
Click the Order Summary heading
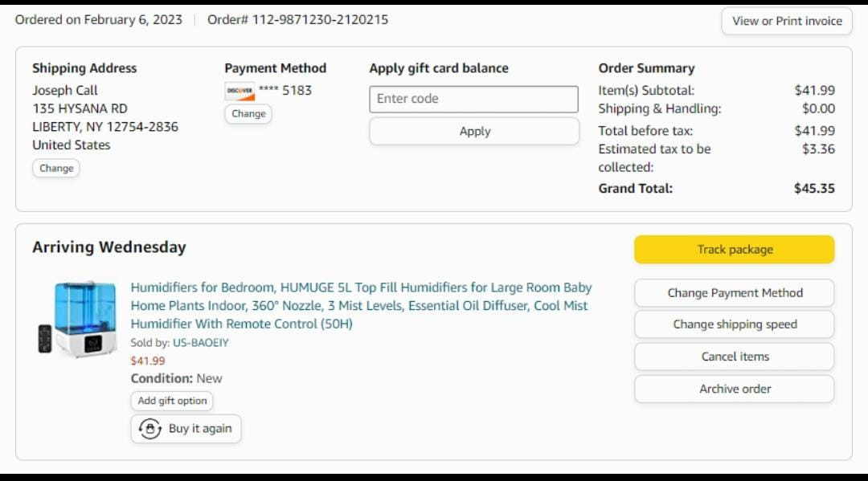pyautogui.click(x=646, y=68)
